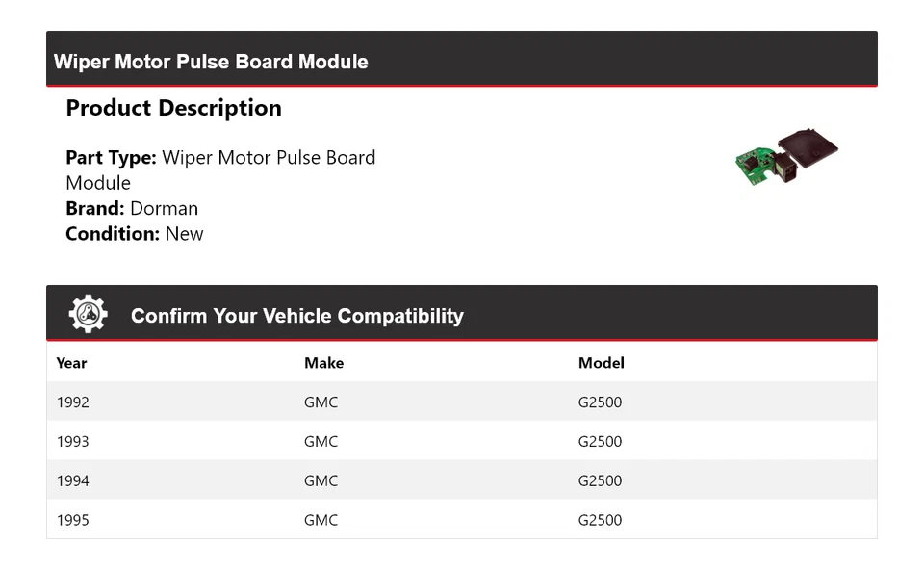Click GMC in the 1993 row

(x=321, y=441)
